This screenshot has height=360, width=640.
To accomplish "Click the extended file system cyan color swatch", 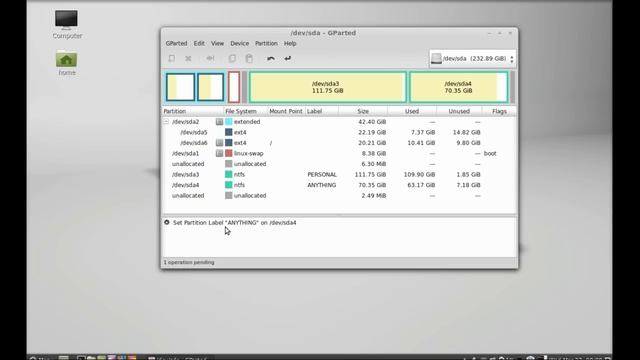I will pos(229,122).
